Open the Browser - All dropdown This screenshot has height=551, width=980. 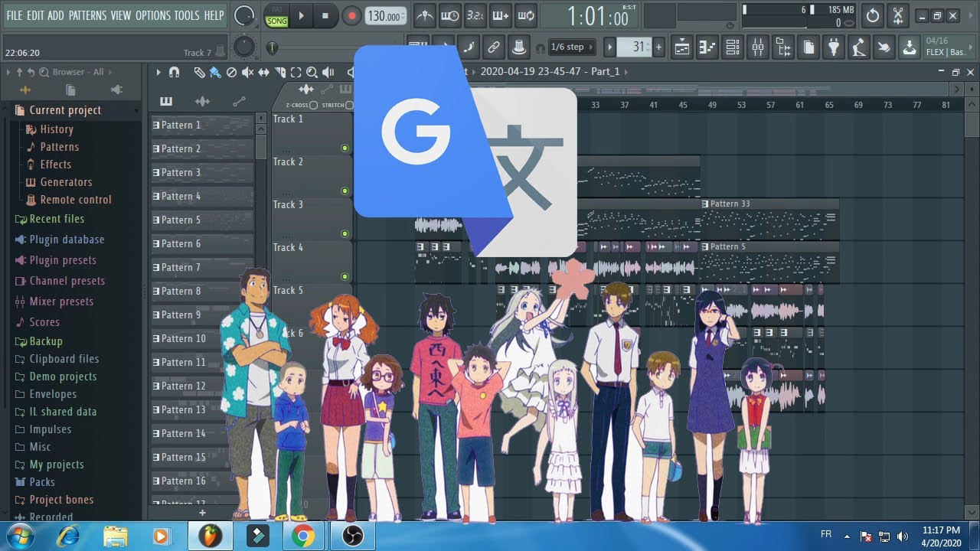tap(78, 72)
